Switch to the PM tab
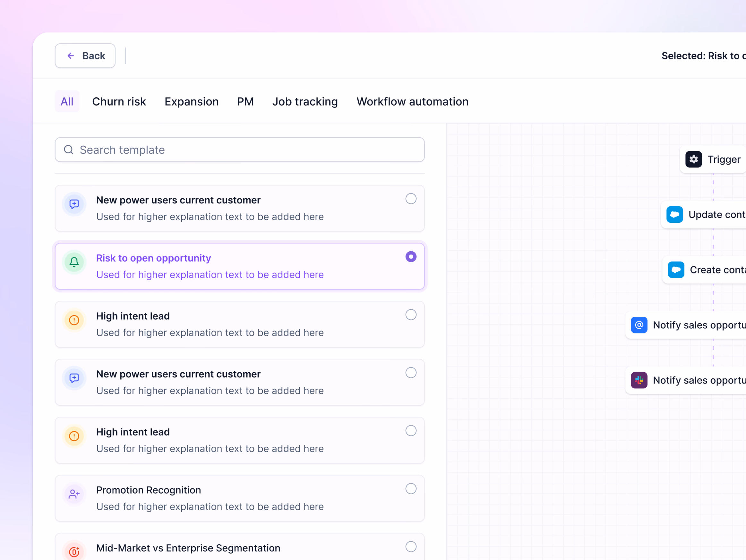Screen dimensions: 746x560 (245, 101)
